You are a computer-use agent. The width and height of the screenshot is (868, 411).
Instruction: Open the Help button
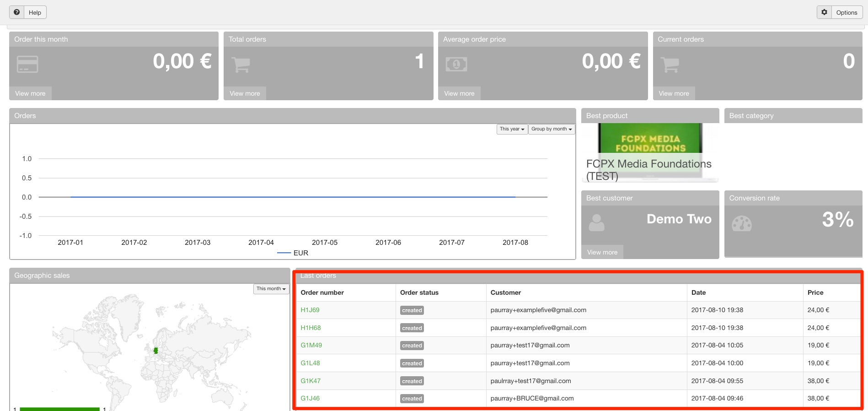click(x=28, y=12)
